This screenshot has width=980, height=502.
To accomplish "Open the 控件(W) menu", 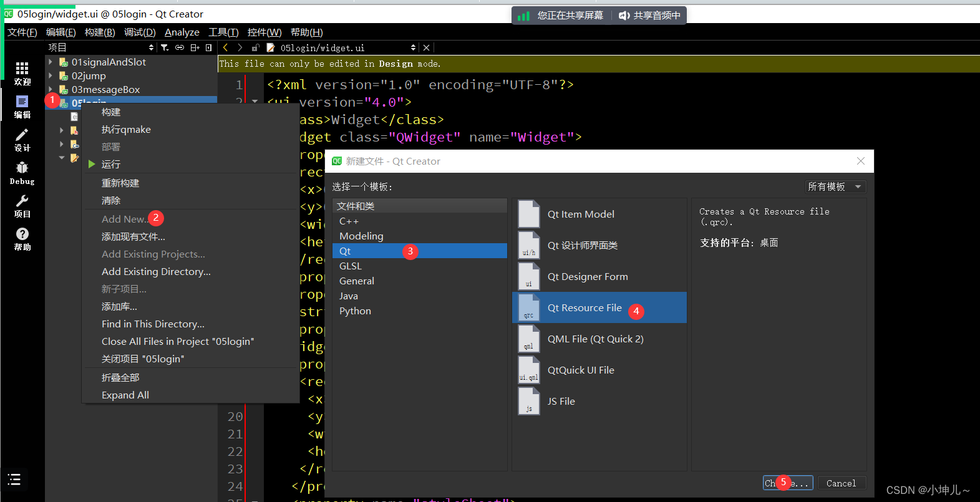I will pos(264,32).
